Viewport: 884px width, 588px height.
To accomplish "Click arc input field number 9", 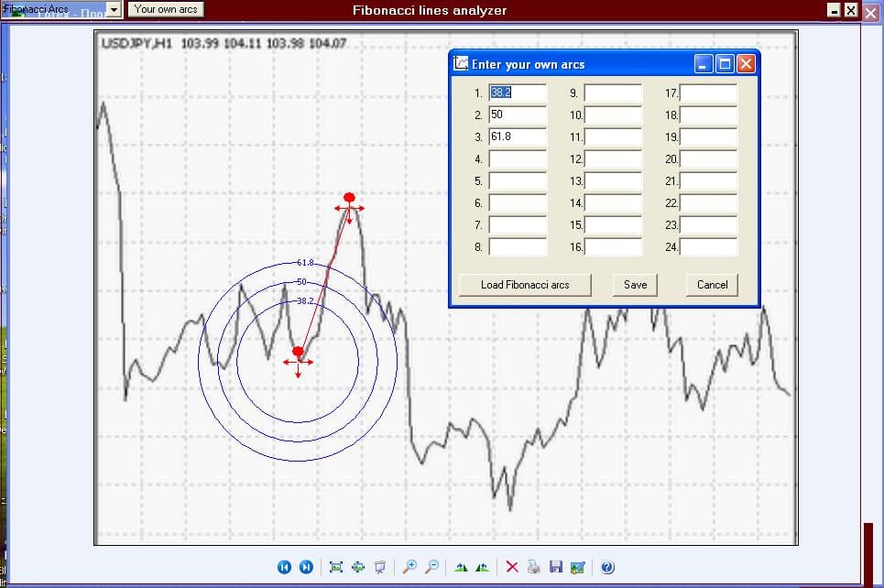I will [x=613, y=93].
